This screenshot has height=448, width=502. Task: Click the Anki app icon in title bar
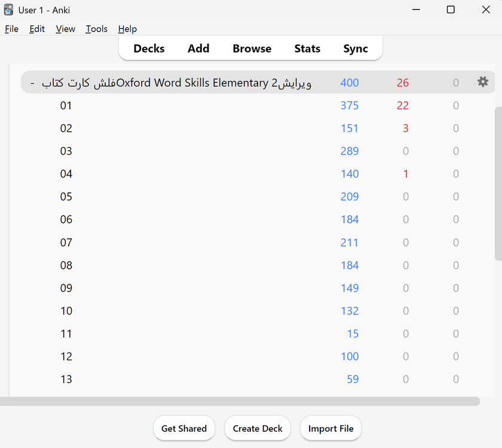click(x=8, y=10)
